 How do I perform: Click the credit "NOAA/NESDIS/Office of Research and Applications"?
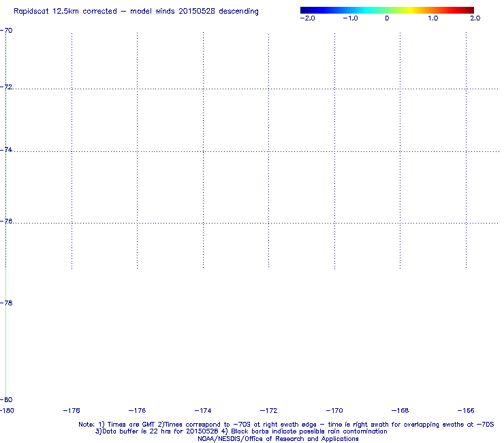(x=278, y=439)
